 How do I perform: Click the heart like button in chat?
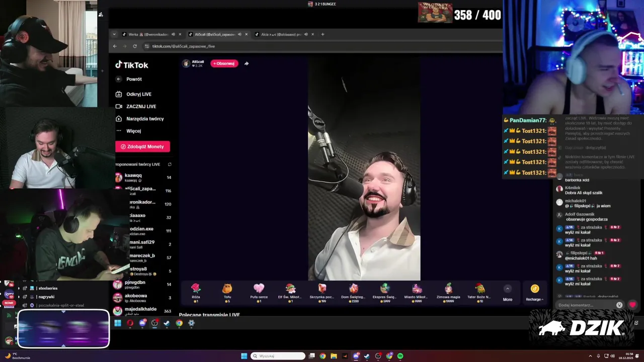pos(632,305)
